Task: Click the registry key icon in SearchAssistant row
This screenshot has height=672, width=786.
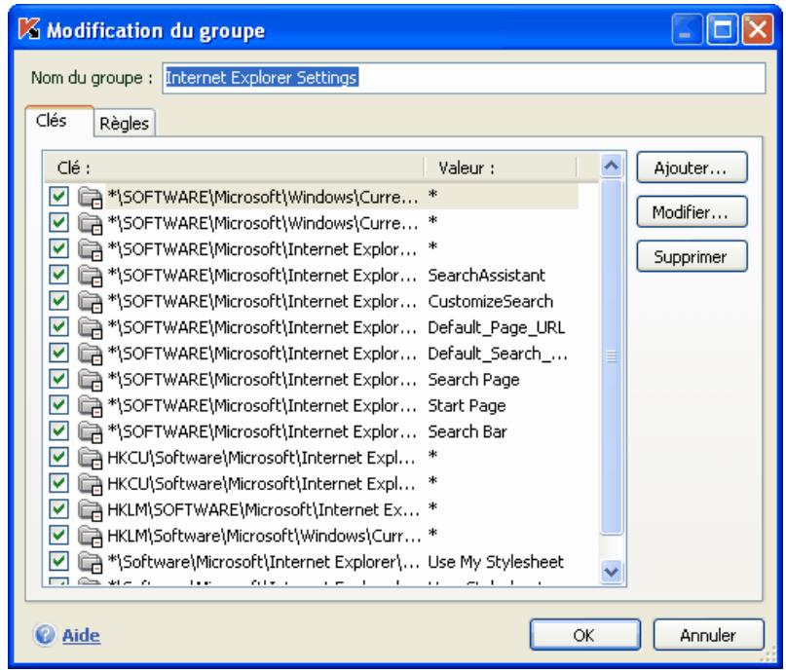Action: [x=91, y=275]
